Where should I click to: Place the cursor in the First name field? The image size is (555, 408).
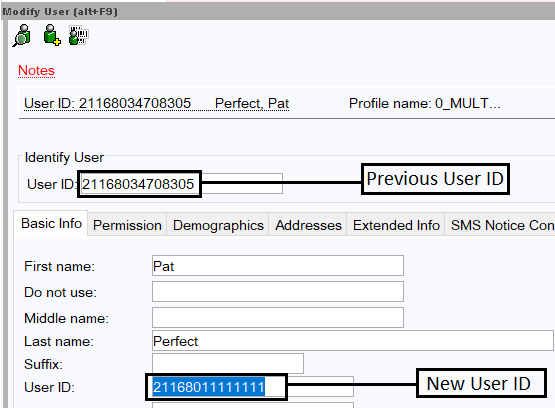(x=278, y=266)
